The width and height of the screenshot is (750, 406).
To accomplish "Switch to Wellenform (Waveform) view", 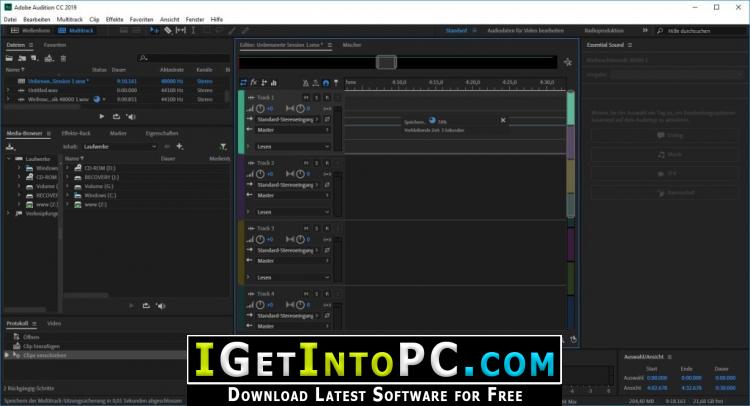I will pyautogui.click(x=31, y=31).
